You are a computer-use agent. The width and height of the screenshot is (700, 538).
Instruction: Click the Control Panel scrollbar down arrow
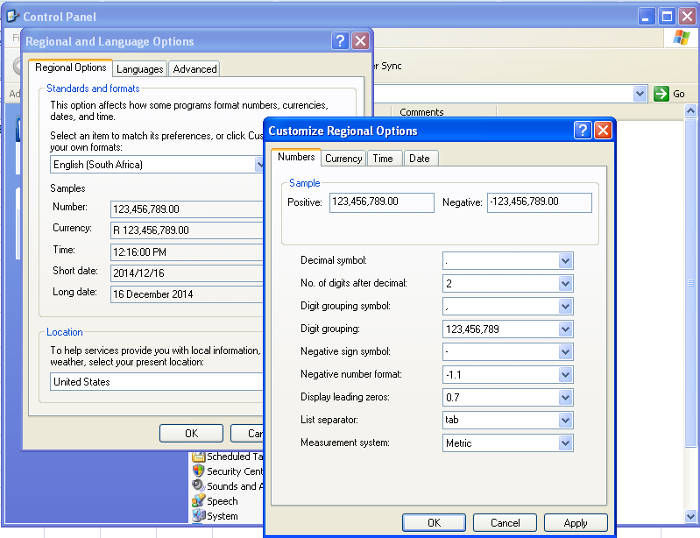pyautogui.click(x=690, y=515)
